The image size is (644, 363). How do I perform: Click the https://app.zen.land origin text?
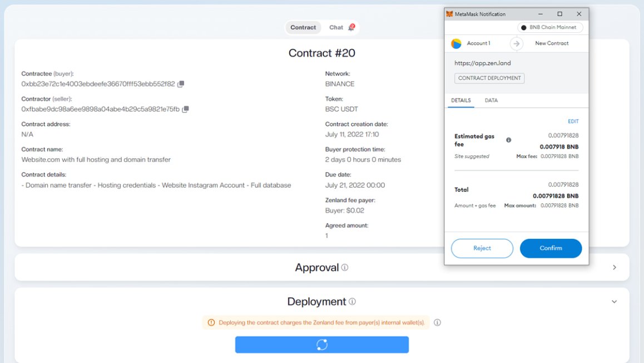tap(483, 63)
